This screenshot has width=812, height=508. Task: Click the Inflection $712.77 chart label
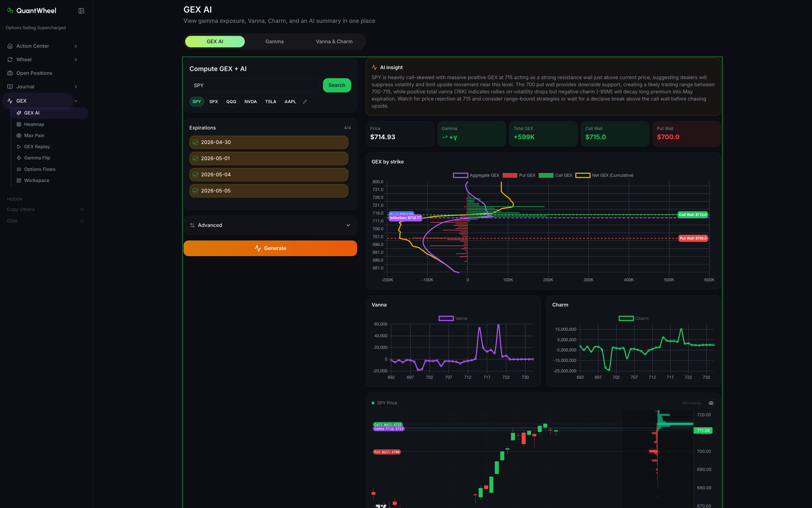[405, 218]
